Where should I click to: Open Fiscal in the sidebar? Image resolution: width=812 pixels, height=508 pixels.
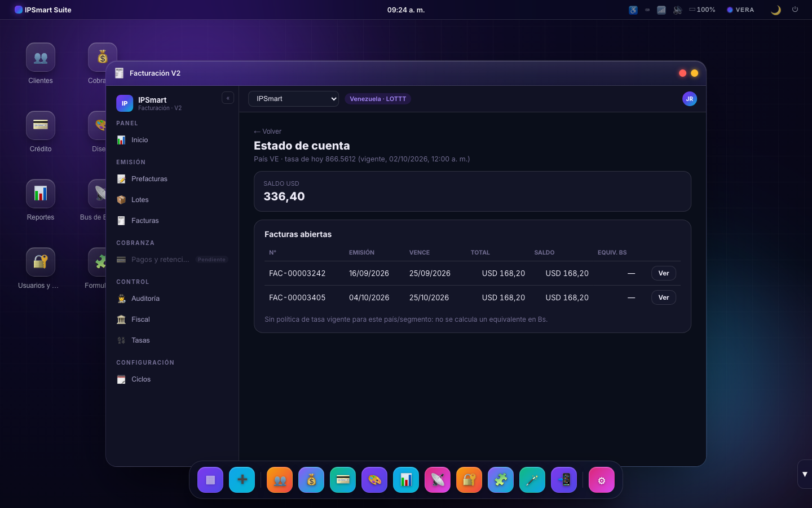tap(173, 319)
